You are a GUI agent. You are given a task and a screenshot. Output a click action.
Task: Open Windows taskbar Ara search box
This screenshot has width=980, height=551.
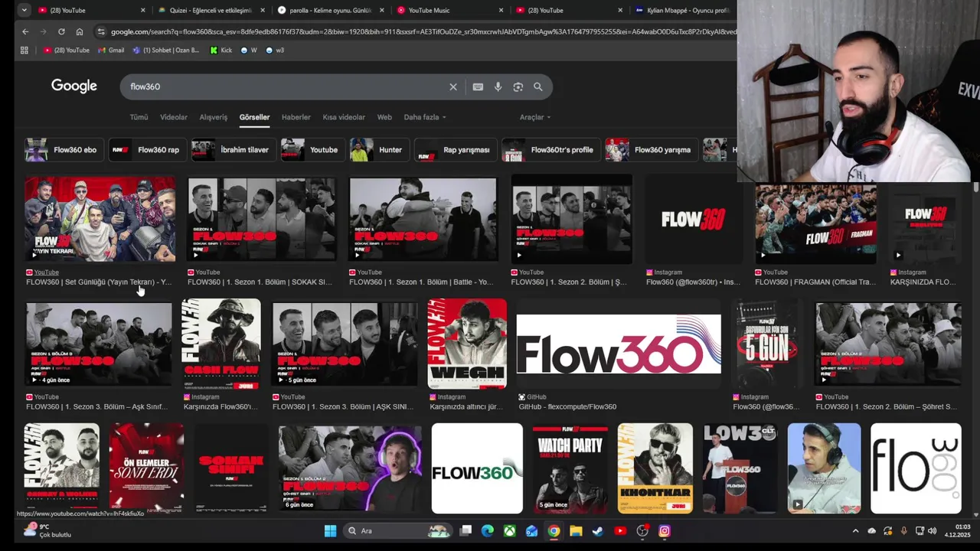(x=397, y=531)
